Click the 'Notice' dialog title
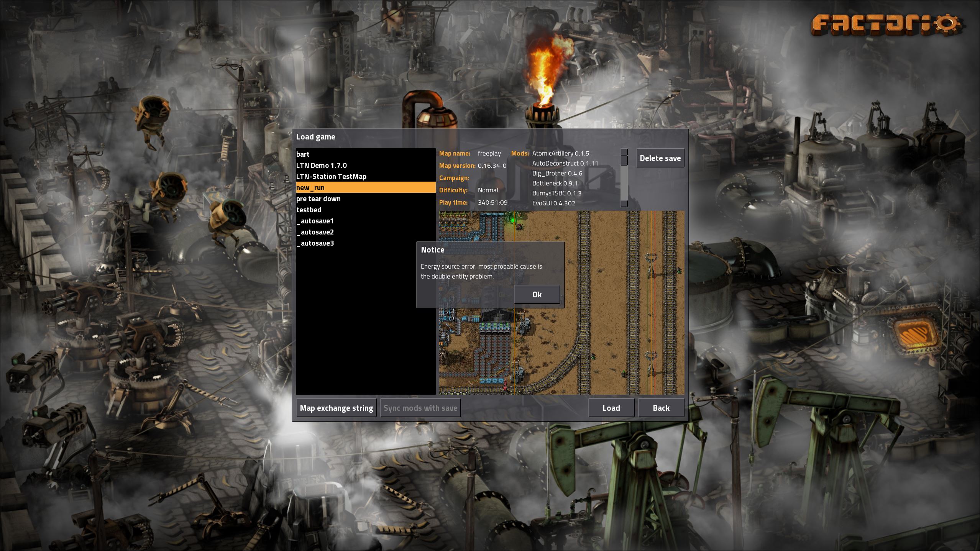Image resolution: width=980 pixels, height=551 pixels. (432, 250)
